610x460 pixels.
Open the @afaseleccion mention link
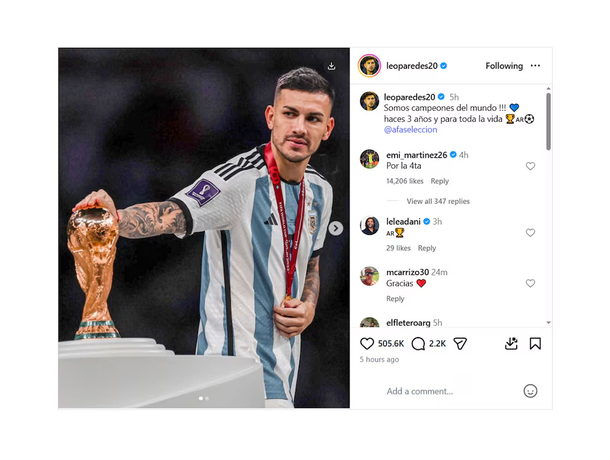point(410,130)
